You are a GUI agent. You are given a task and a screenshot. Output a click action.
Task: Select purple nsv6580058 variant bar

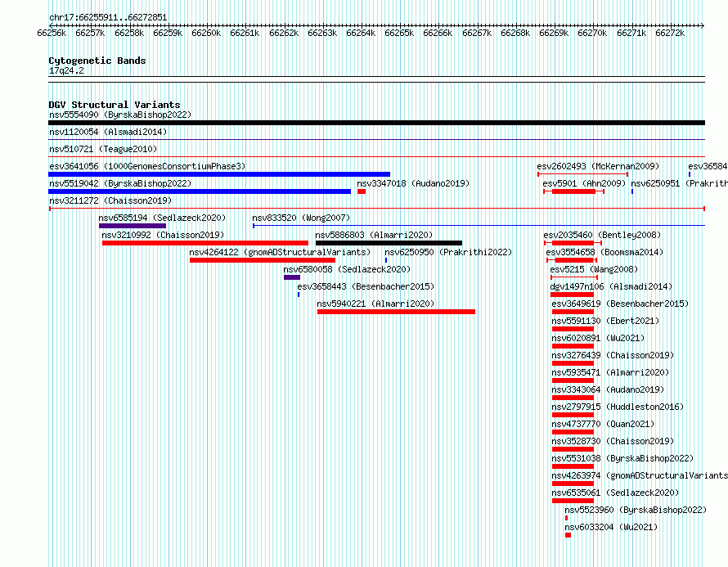point(292,277)
